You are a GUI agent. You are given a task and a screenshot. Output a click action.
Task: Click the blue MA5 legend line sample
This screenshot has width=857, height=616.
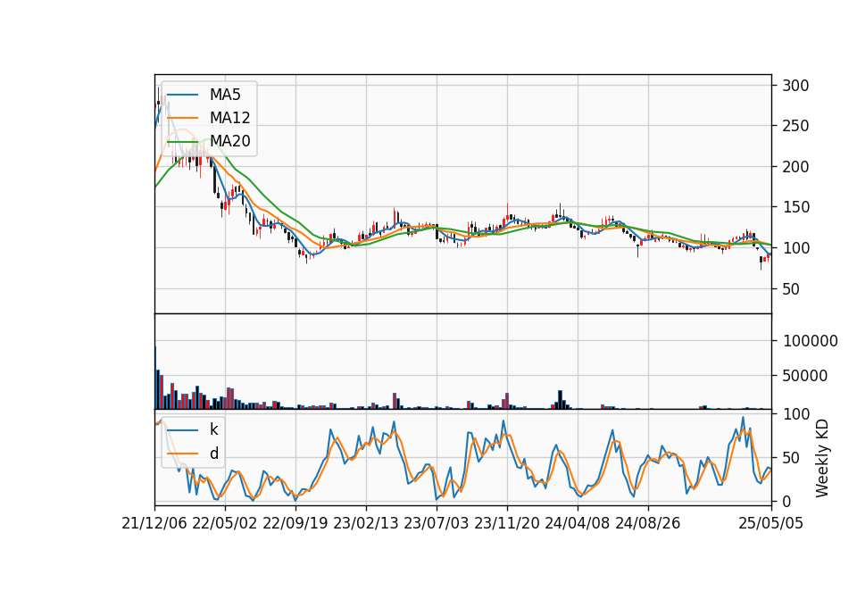(x=182, y=96)
